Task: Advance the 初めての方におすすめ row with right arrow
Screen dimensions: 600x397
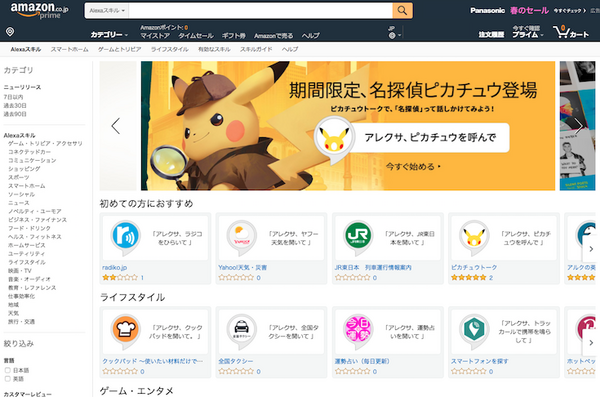Action: pyautogui.click(x=591, y=249)
